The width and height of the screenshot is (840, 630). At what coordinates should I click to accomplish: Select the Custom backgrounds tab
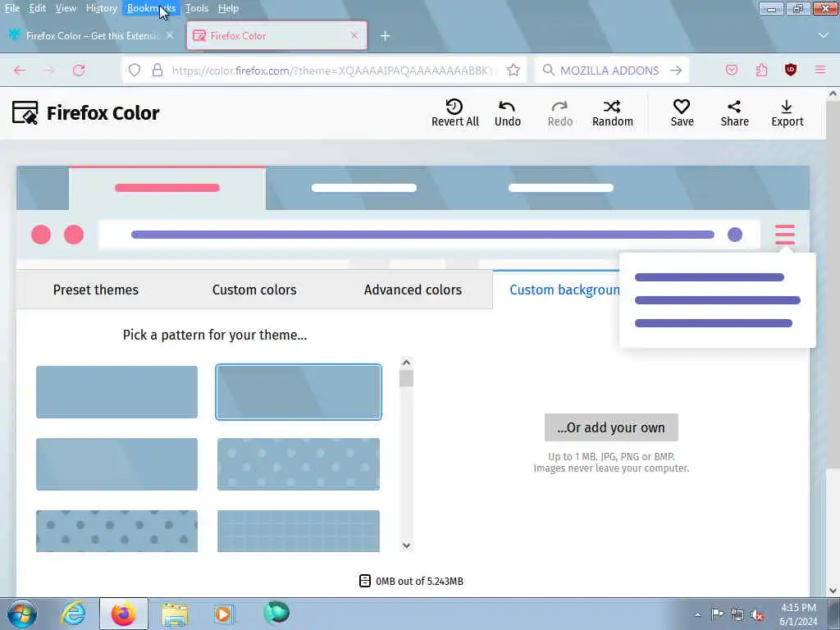click(x=564, y=290)
